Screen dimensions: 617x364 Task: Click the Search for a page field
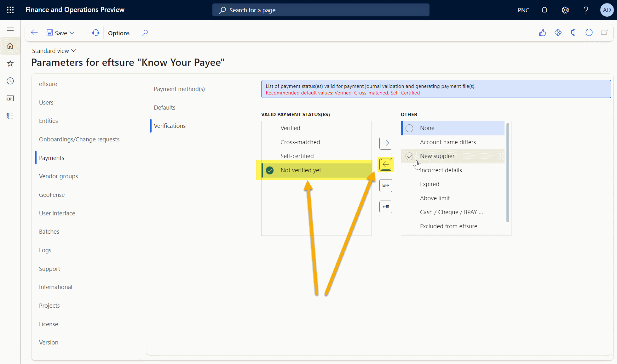321,10
